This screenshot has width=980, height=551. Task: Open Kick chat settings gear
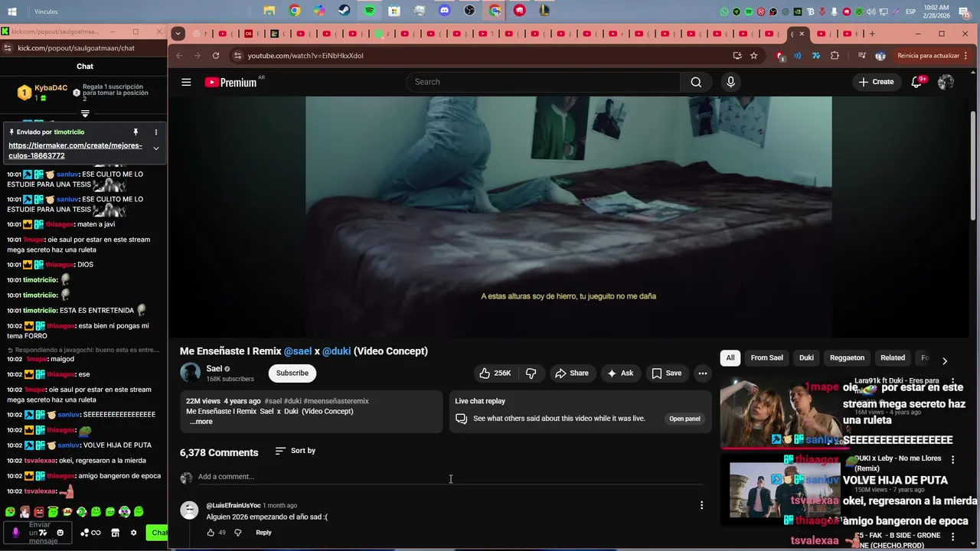134,533
